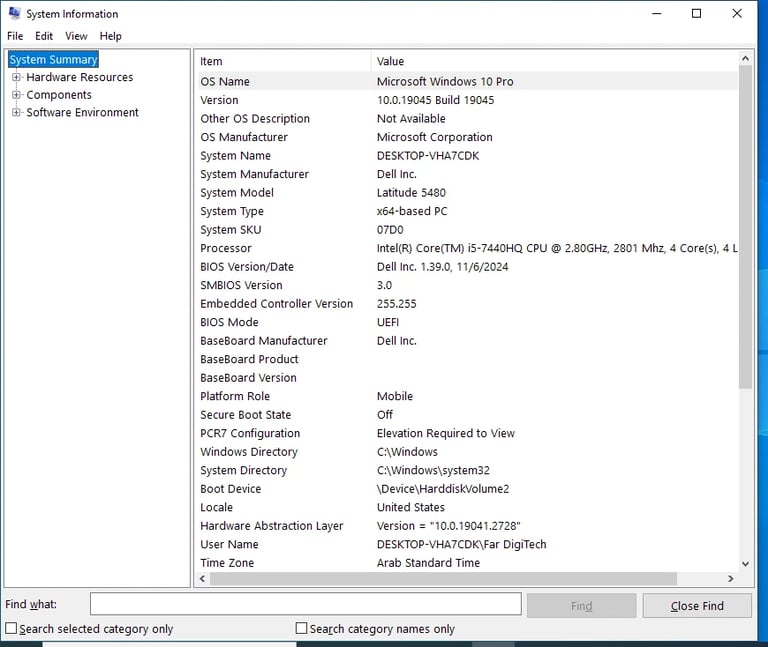768x647 pixels.
Task: Select the Hardware Abstraction Layer row
Action: point(467,526)
